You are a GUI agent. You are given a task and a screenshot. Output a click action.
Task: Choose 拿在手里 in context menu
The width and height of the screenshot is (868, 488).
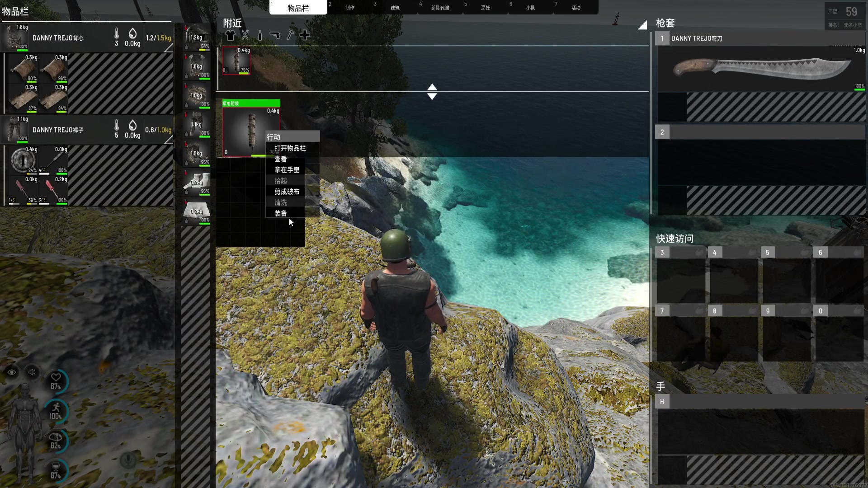287,170
